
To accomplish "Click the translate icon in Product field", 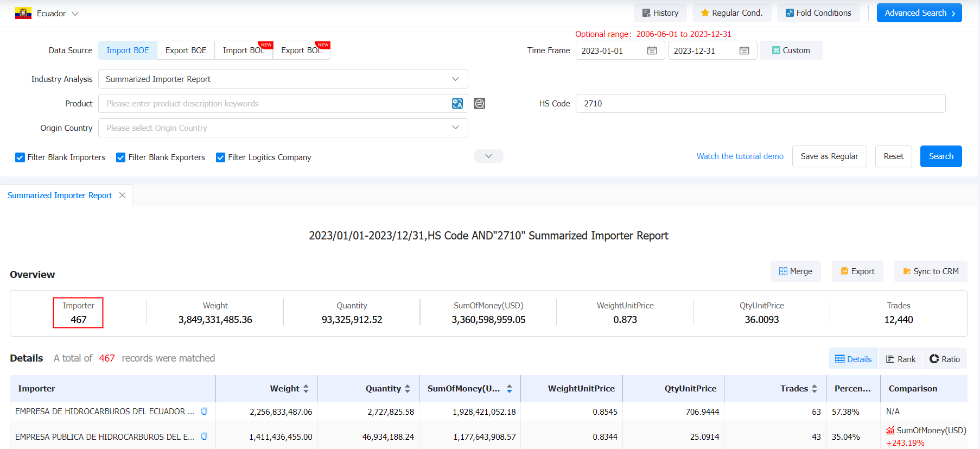I will [x=457, y=103].
